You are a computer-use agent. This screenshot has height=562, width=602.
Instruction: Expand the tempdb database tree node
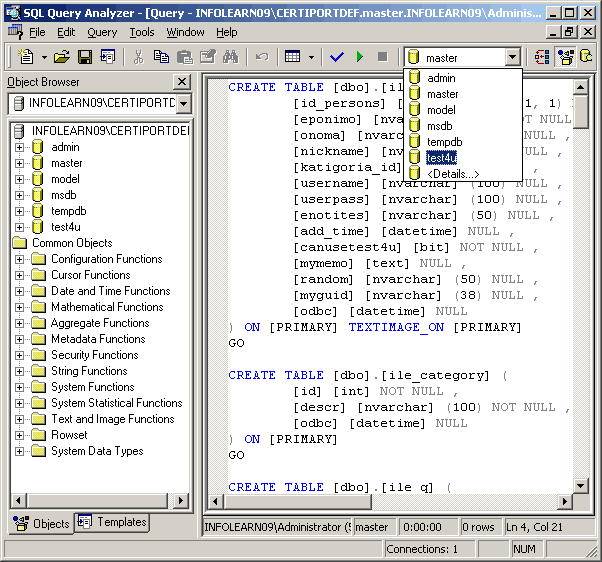point(19,212)
